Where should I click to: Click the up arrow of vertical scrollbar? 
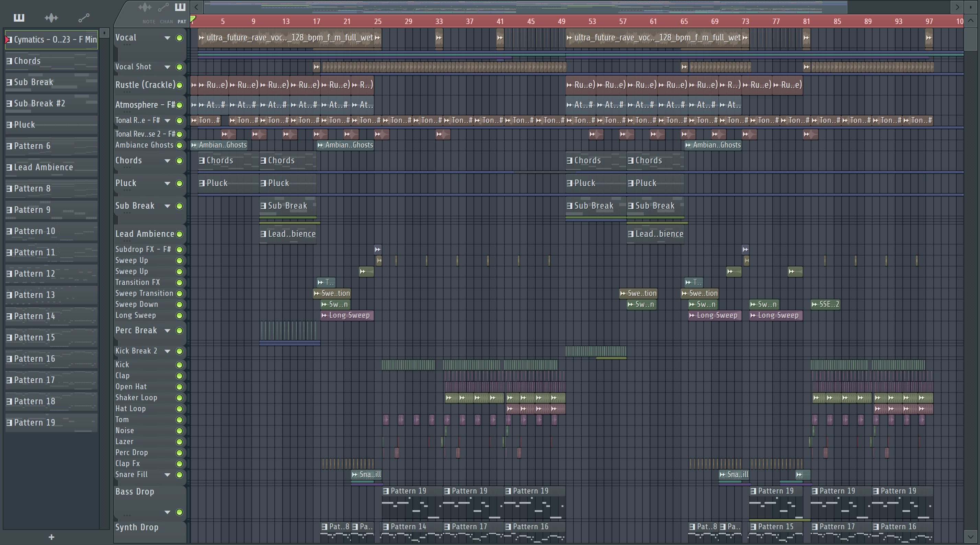click(970, 21)
